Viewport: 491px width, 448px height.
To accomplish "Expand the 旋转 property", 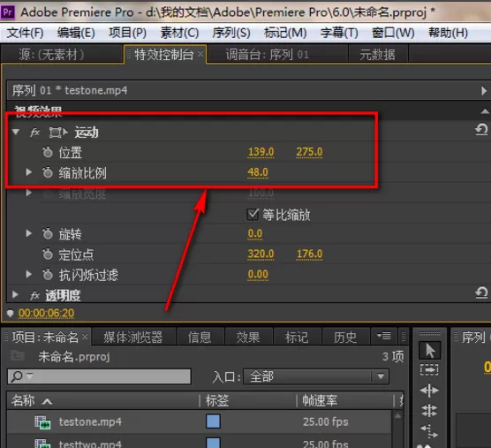I will pyautogui.click(x=29, y=233).
